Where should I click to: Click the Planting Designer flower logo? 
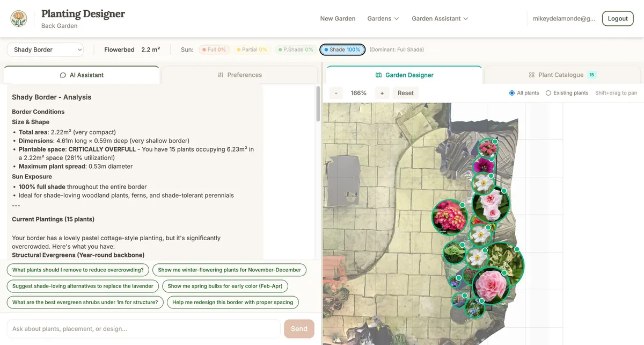19,18
